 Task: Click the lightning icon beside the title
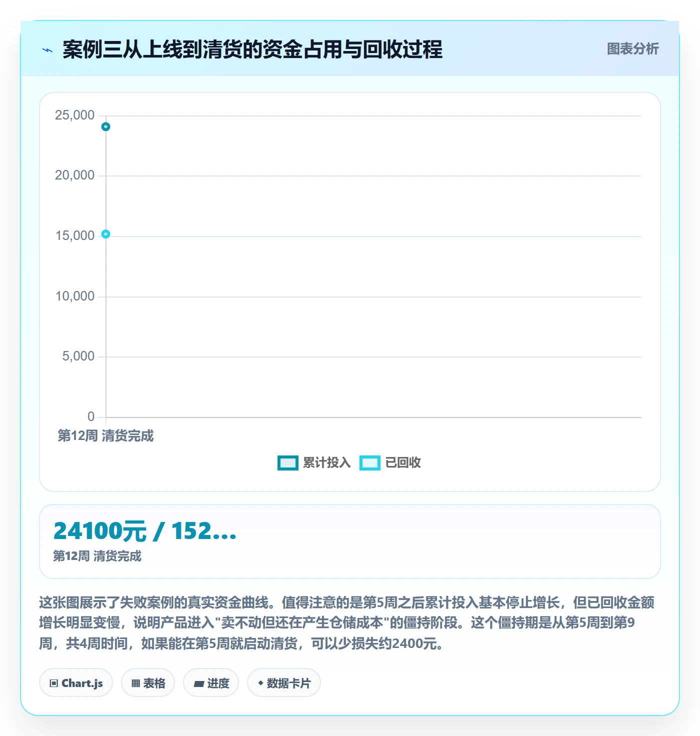point(47,50)
